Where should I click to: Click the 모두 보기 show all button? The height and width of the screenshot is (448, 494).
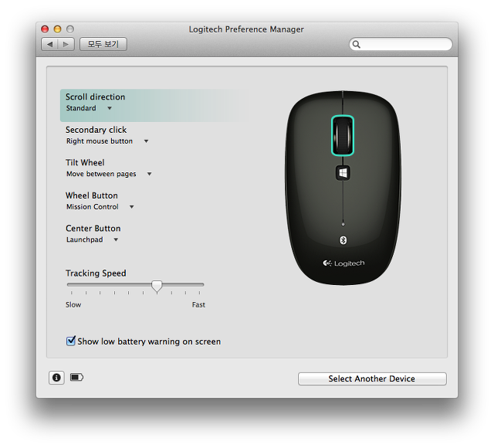103,44
